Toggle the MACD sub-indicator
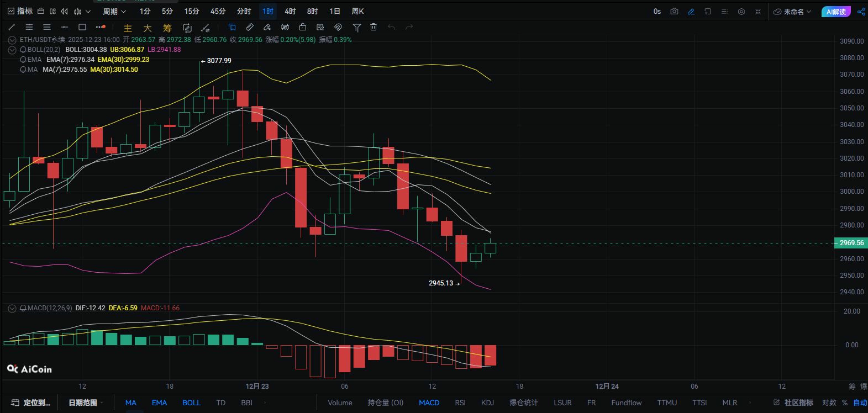Viewport: 868px width, 413px height. [x=429, y=403]
